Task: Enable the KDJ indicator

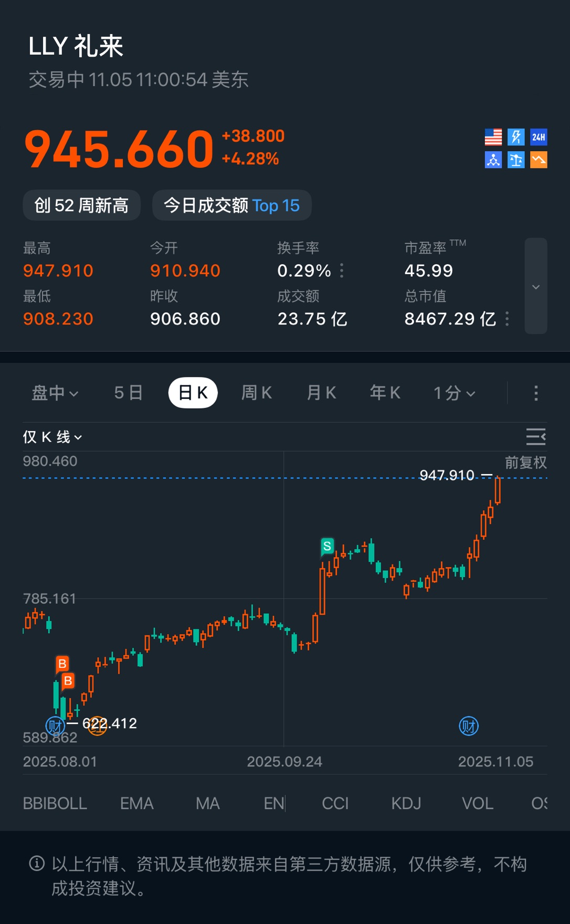Action: point(406,803)
